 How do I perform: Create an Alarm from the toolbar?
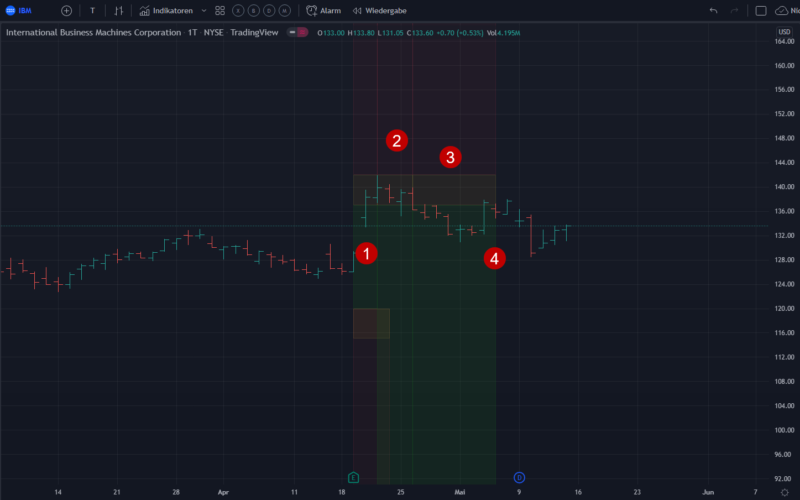pyautogui.click(x=323, y=10)
